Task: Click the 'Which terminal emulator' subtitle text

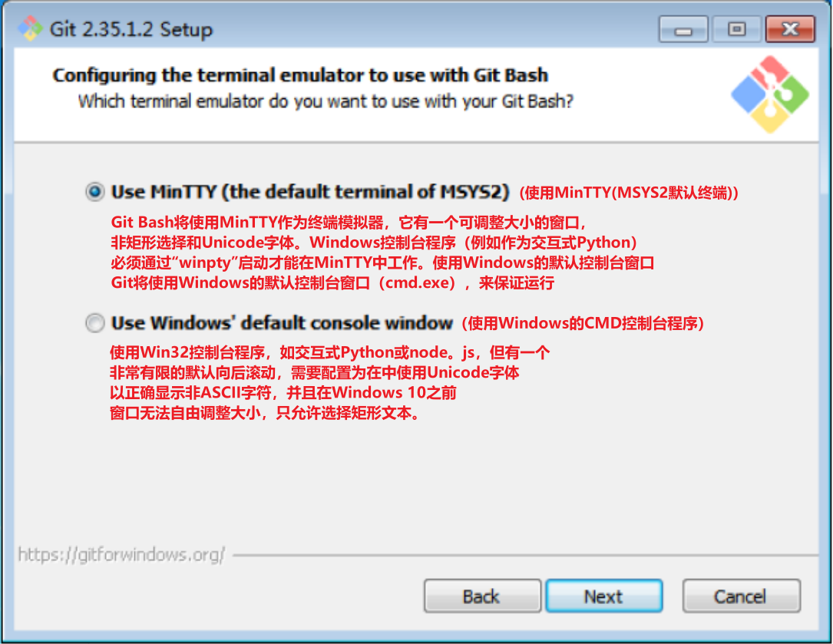Action: (326, 101)
